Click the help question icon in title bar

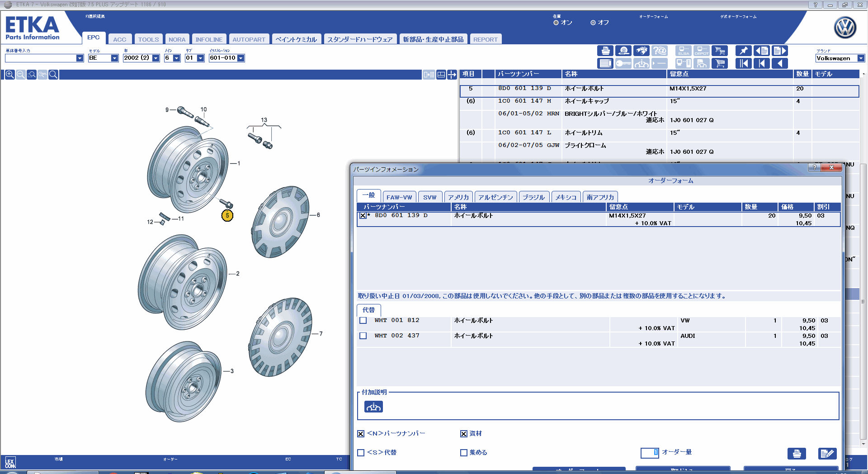(x=815, y=5)
